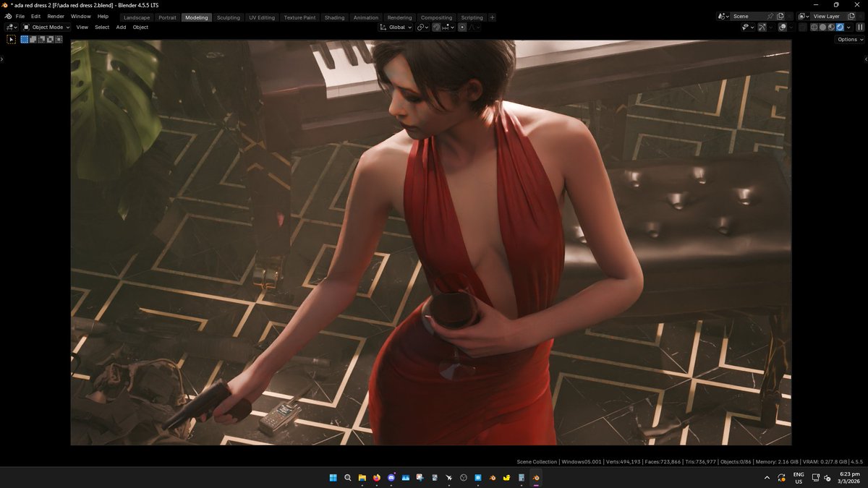The width and height of the screenshot is (868, 488).
Task: Open the Edit menu
Action: [x=35, y=16]
